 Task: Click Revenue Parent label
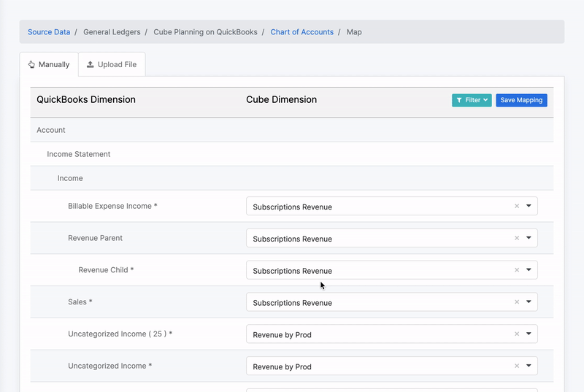95,238
